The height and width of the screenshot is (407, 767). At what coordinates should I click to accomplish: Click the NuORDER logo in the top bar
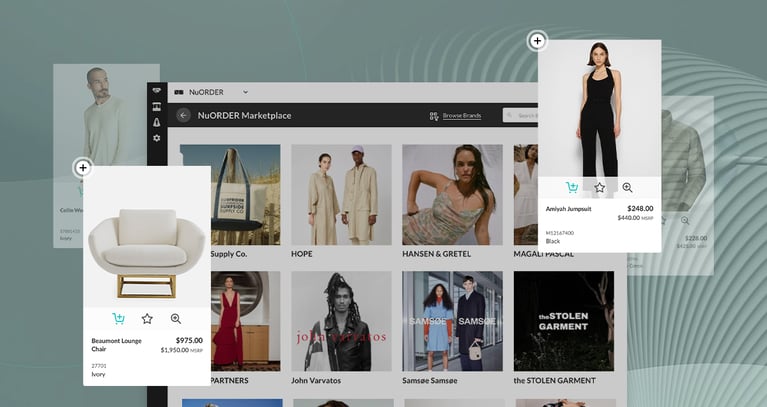[x=179, y=92]
